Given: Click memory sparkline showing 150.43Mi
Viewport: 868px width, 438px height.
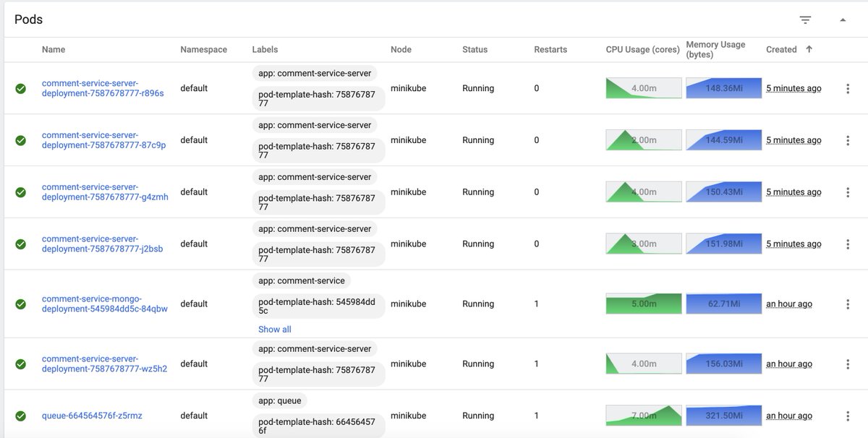Looking at the screenshot, I should (724, 192).
